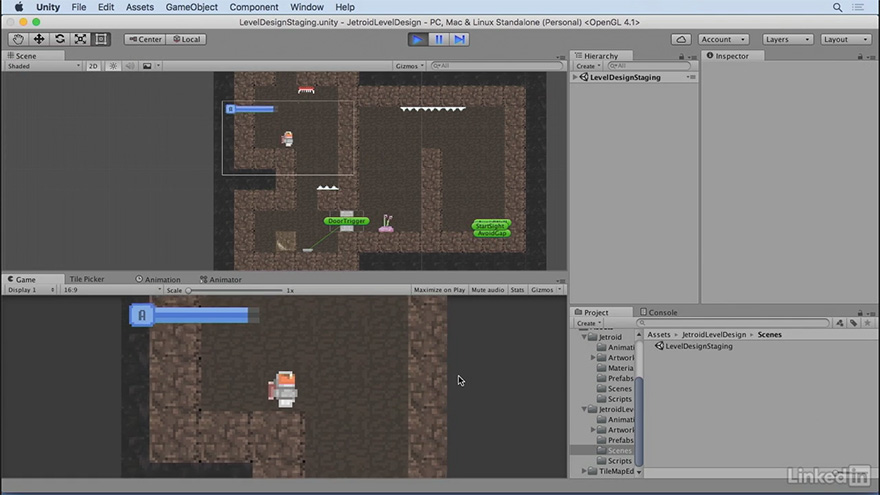The image size is (880, 495).
Task: Open the Component menu
Action: click(254, 7)
